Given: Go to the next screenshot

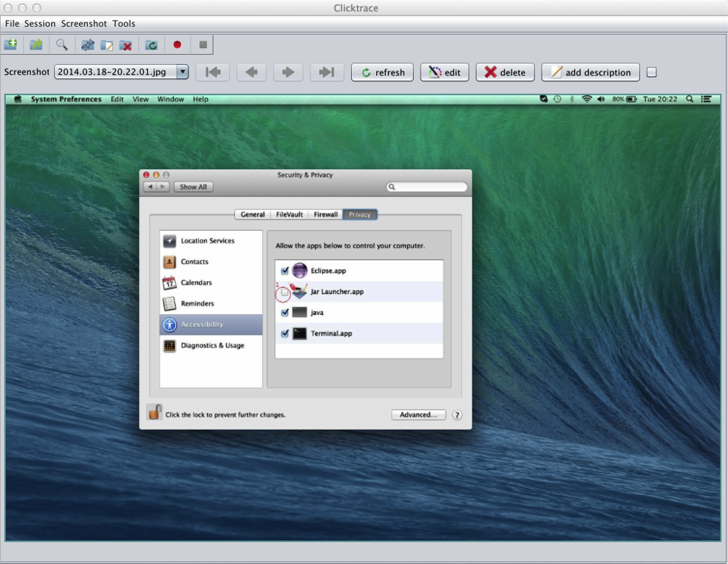Looking at the screenshot, I should (x=288, y=72).
